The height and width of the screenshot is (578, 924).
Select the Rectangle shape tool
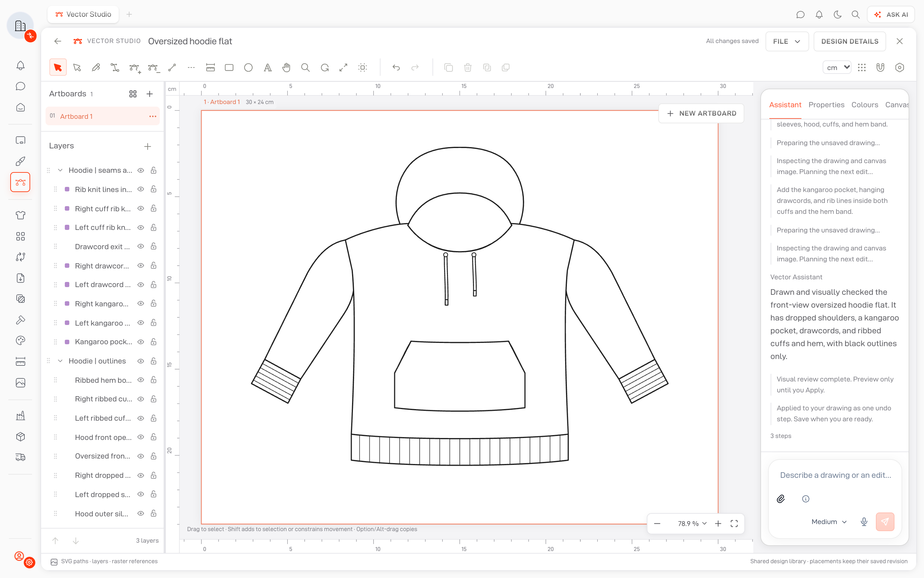pyautogui.click(x=229, y=68)
